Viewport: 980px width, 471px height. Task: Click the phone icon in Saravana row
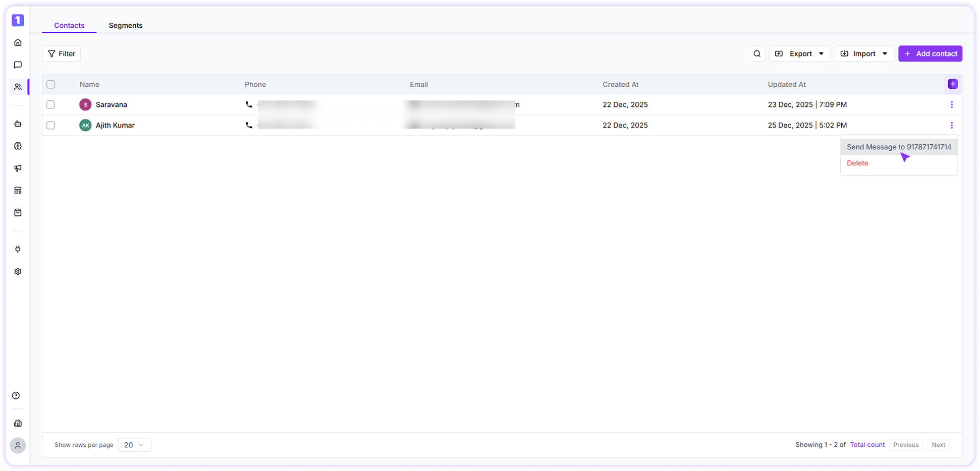click(249, 105)
